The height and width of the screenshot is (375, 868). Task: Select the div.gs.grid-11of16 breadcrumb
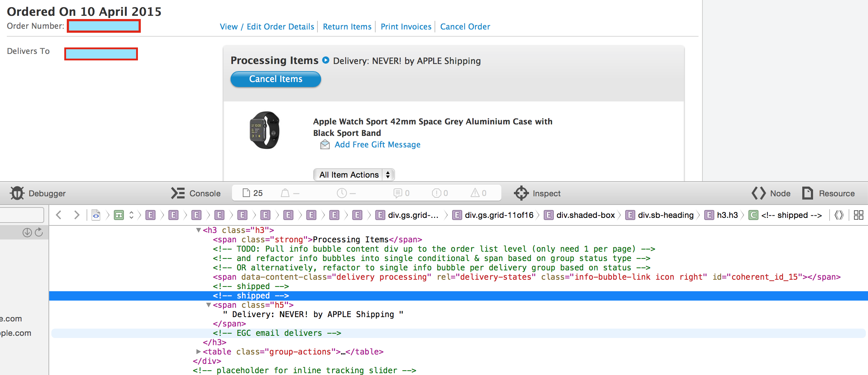click(x=493, y=215)
